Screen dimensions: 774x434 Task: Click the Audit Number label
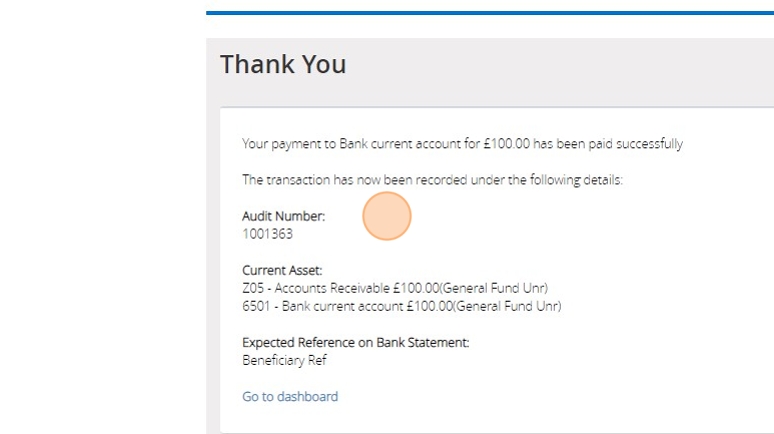point(283,216)
